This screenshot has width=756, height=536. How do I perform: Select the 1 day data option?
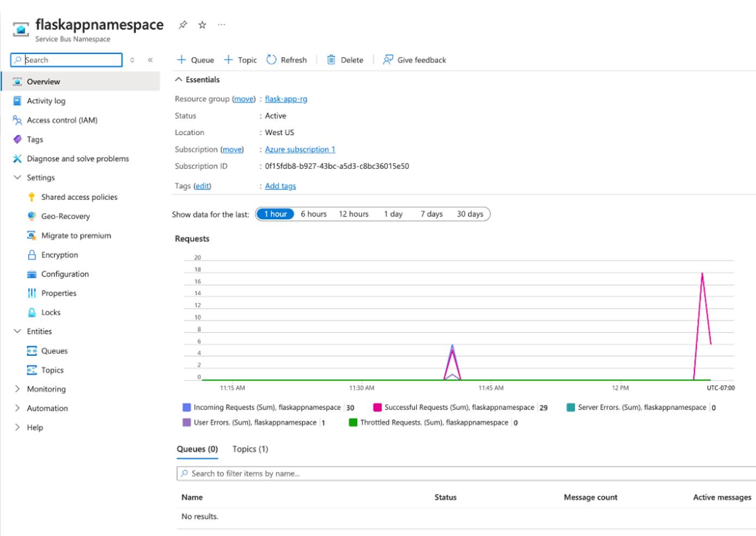click(x=394, y=214)
